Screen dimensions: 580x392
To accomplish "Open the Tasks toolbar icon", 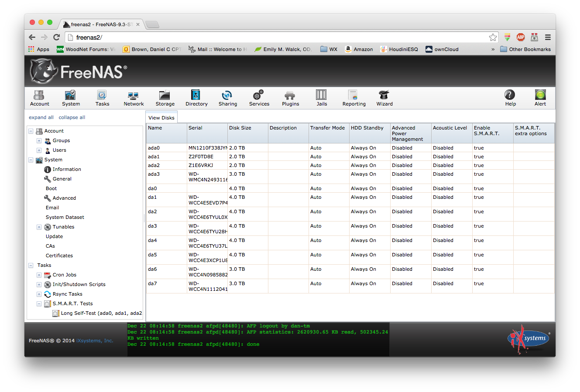I will [x=102, y=98].
